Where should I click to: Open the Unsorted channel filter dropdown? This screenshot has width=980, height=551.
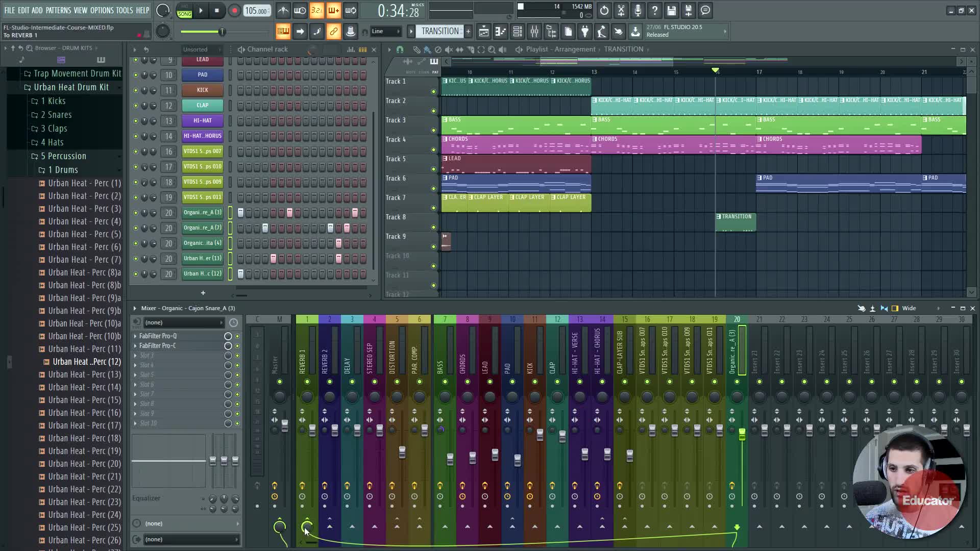202,49
